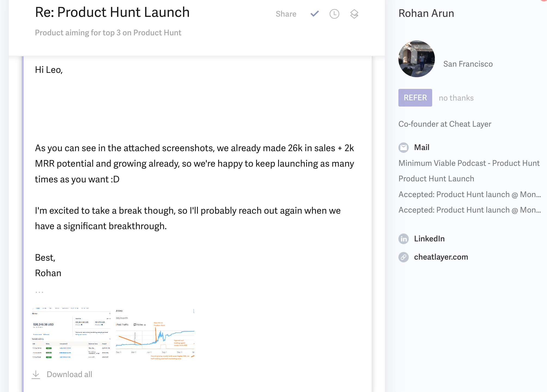This screenshot has width=547, height=392.
Task: Mark the conversation done with the checkmark icon
Action: tap(315, 14)
